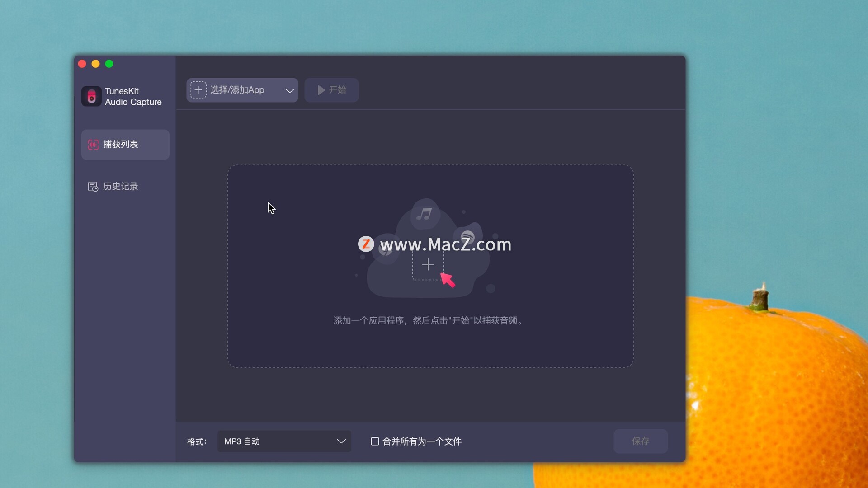
Task: Click the TunesKit Audio Capture title text
Action: click(x=133, y=97)
